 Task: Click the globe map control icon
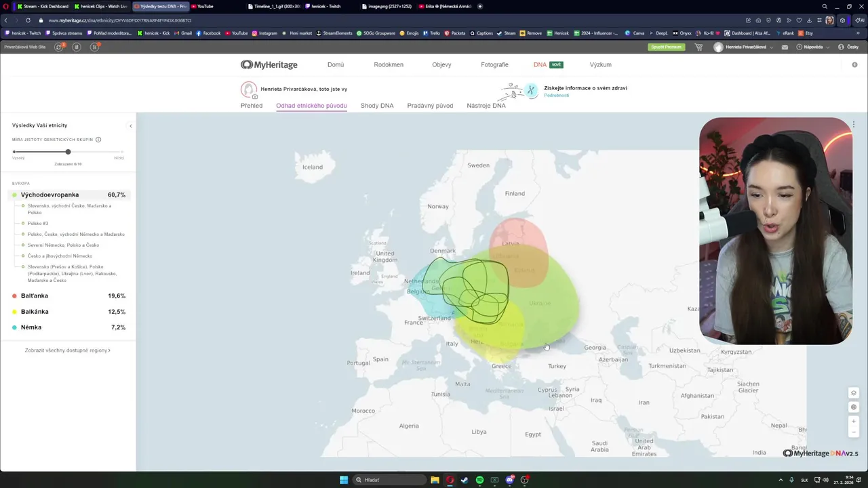pyautogui.click(x=854, y=407)
